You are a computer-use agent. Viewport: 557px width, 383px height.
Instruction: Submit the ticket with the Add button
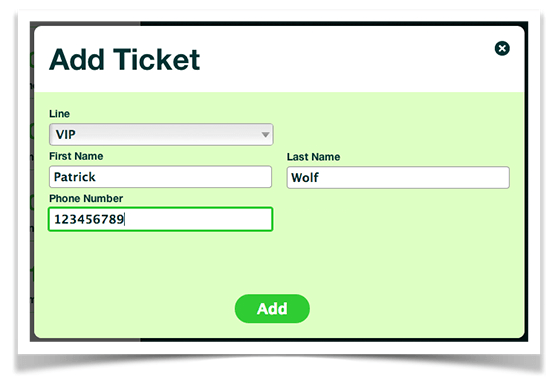coord(272,308)
